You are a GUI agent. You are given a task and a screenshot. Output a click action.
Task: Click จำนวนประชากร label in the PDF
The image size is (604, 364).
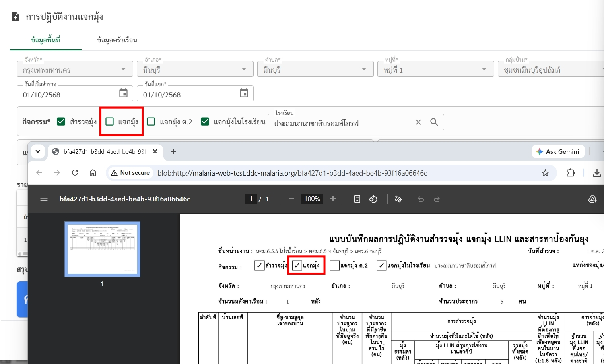click(x=458, y=301)
